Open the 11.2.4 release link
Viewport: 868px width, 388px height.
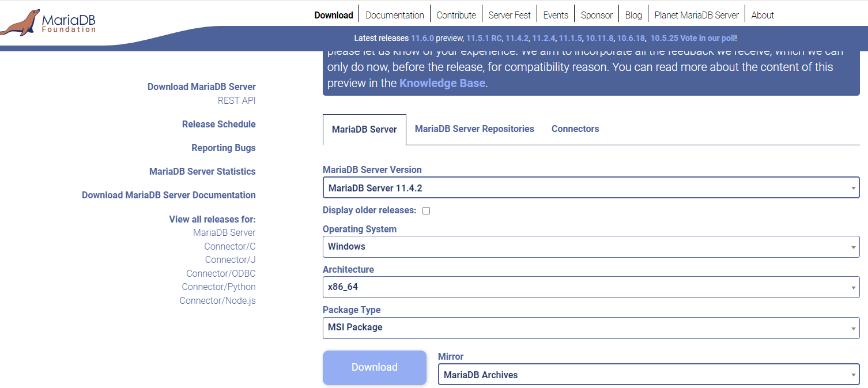(x=544, y=38)
